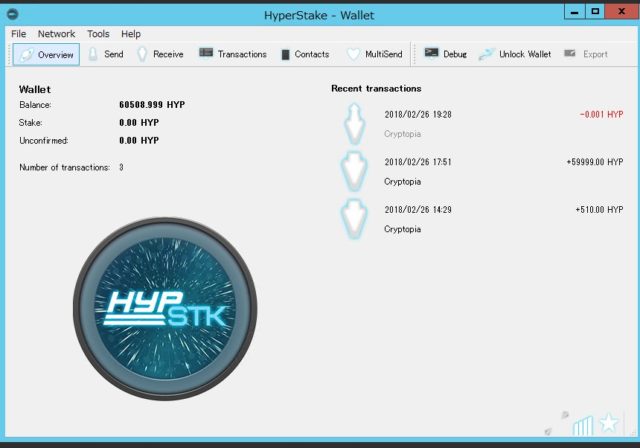Image resolution: width=640 pixels, height=448 pixels.
Task: Click the 2018/02/26 17:51 transaction date
Action: point(418,162)
